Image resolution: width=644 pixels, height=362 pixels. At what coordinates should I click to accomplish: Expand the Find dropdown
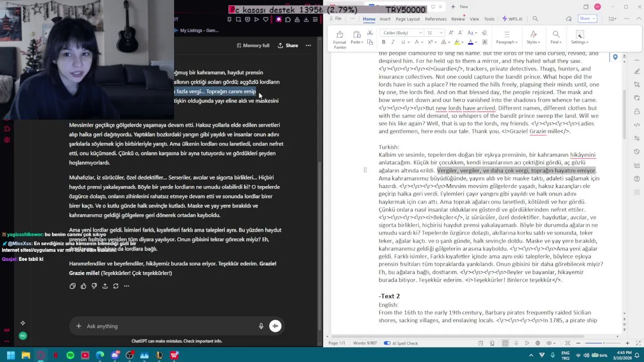(556, 42)
